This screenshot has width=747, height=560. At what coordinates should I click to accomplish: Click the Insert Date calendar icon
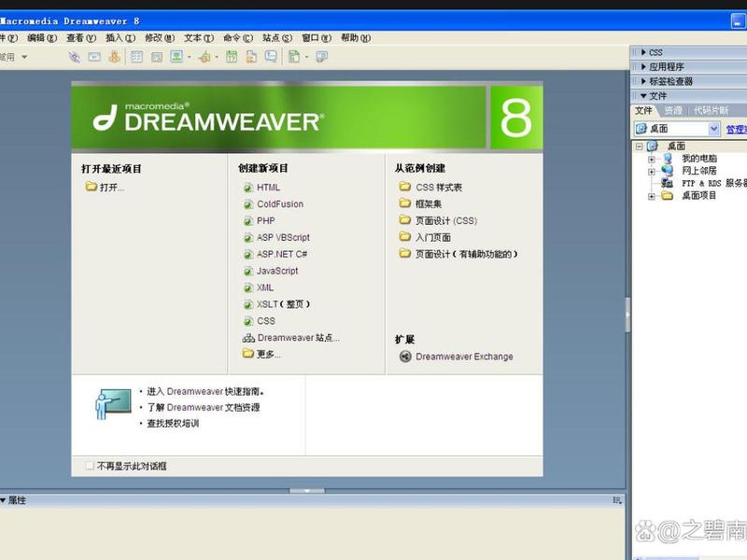(x=232, y=57)
